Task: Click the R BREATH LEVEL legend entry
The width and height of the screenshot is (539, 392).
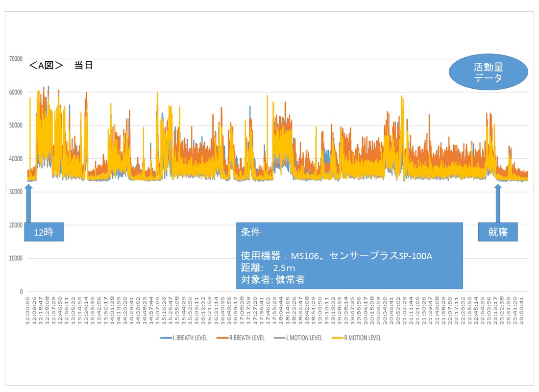Action: coord(241,338)
